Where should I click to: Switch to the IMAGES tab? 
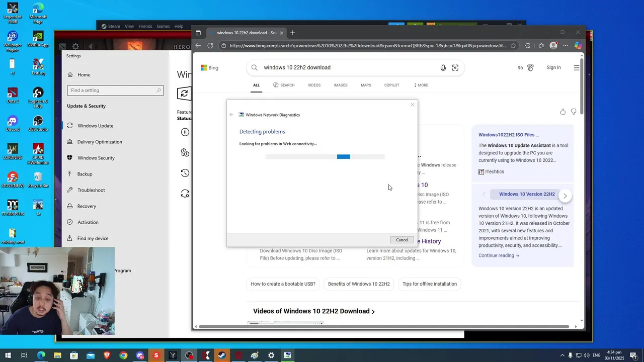coord(341,85)
